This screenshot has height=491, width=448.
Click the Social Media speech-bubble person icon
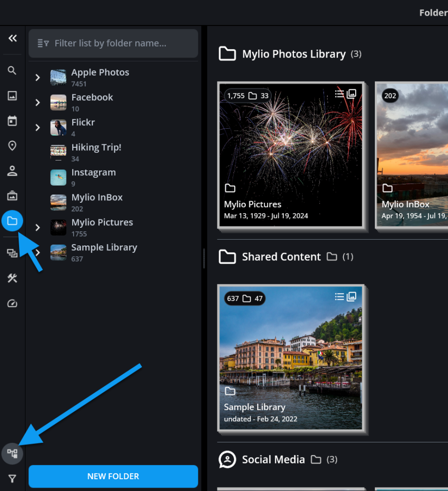[x=227, y=460]
